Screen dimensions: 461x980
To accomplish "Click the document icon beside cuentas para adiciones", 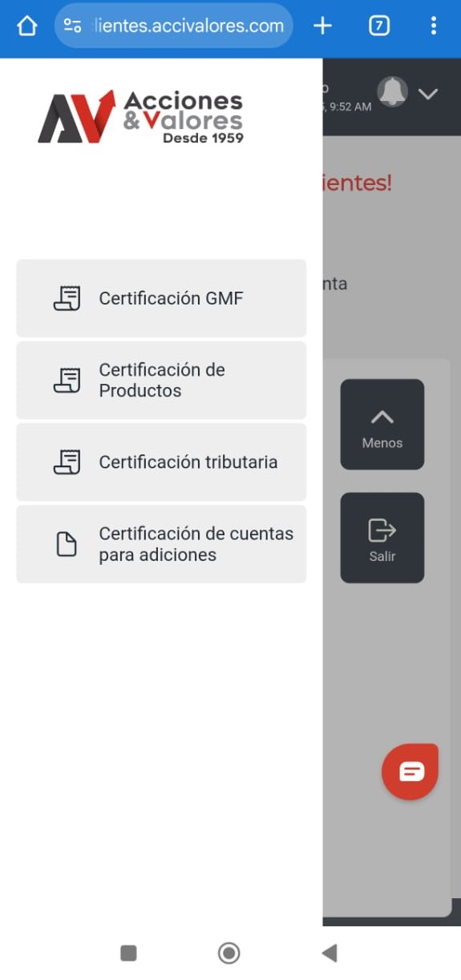I will click(67, 544).
